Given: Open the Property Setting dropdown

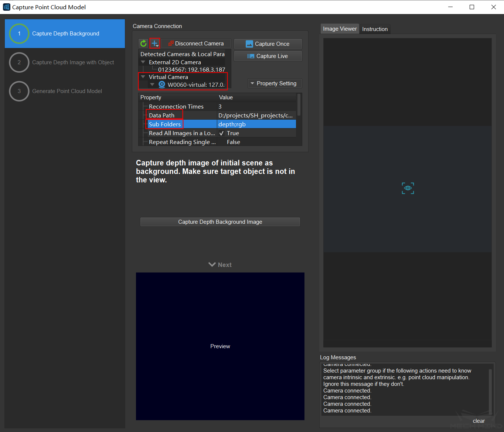Looking at the screenshot, I should coord(275,83).
